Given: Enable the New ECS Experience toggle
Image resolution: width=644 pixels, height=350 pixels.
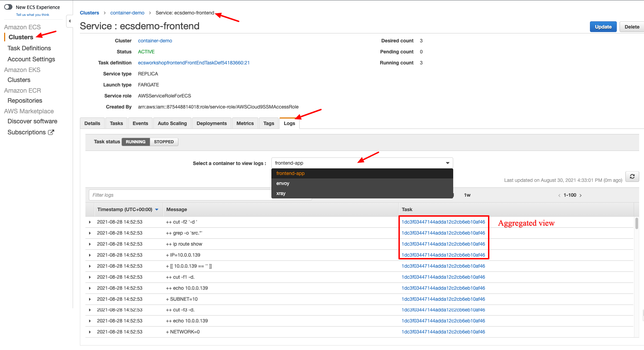Looking at the screenshot, I should pos(8,6).
